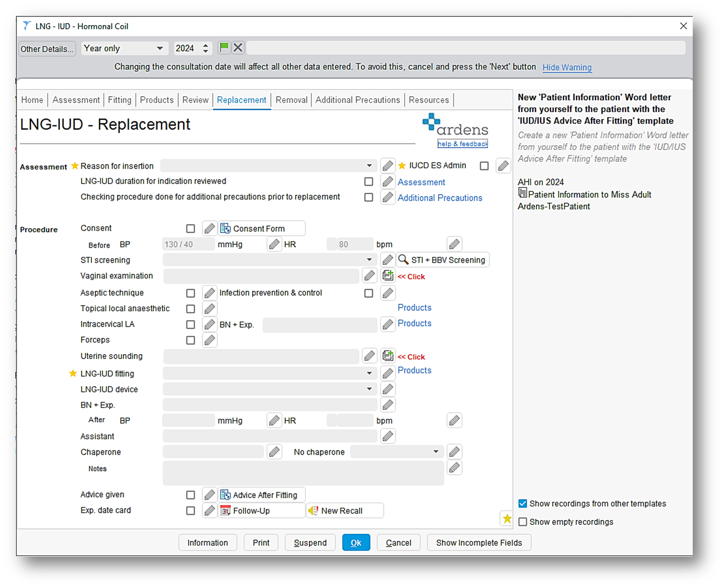Click pencil icon for LNG-IUD device
The height and width of the screenshot is (588, 724).
[388, 389]
